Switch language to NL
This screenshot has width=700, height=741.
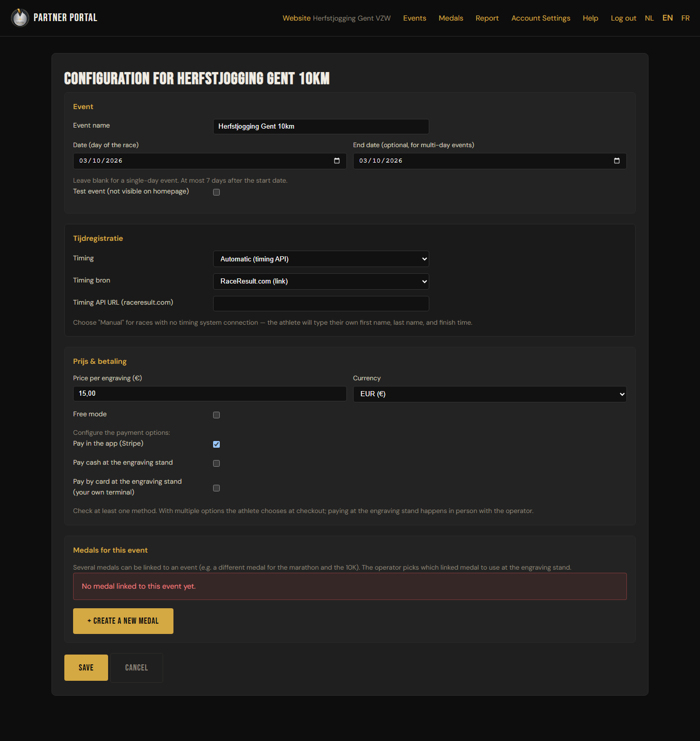coord(650,18)
